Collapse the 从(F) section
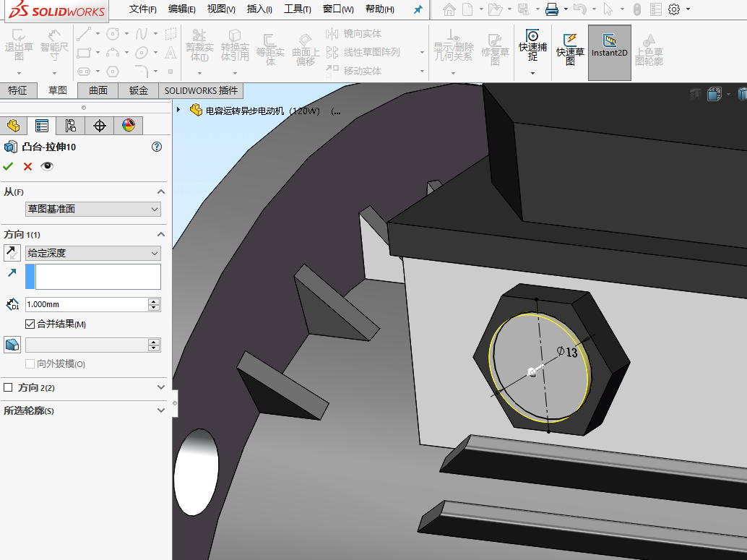The height and width of the screenshot is (560, 747). point(161,191)
